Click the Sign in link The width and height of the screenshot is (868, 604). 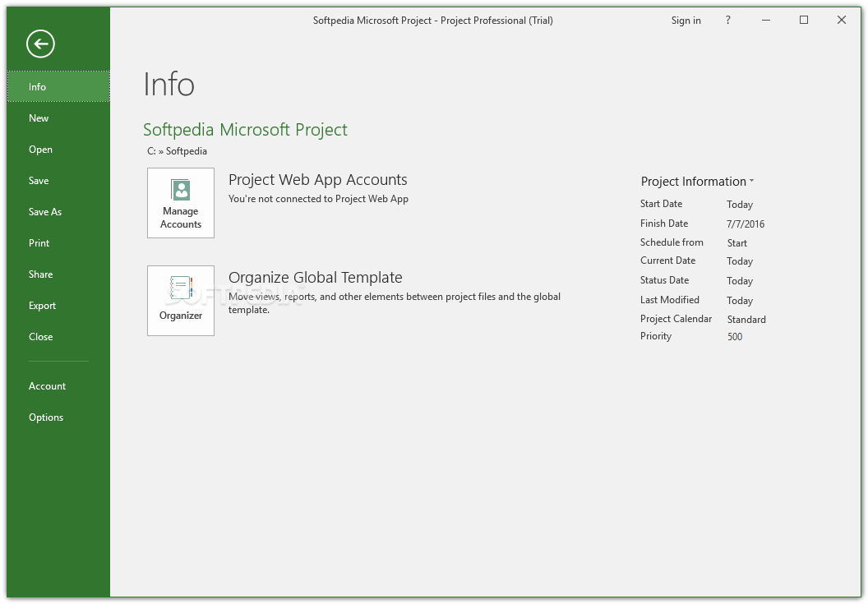[686, 21]
